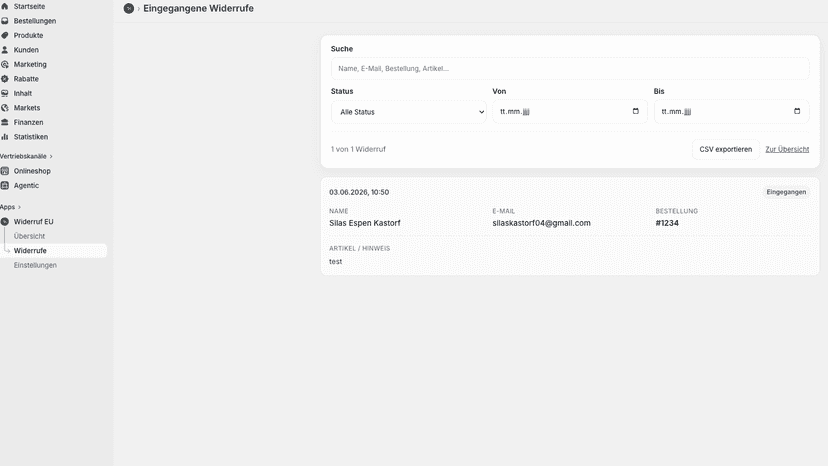Click the app icon beside page title
828x466 pixels.
pyautogui.click(x=128, y=8)
